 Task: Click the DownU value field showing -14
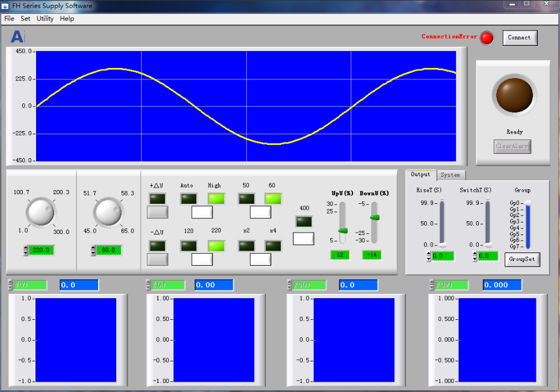click(372, 255)
